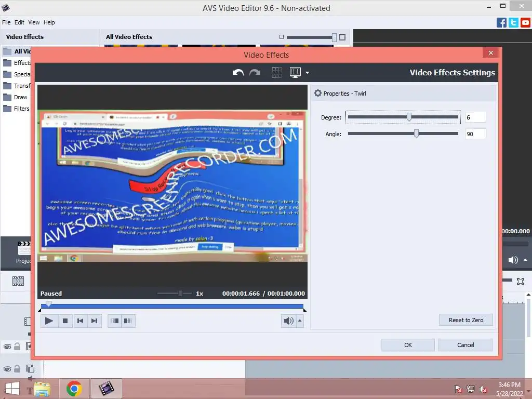Open the View menu
Image resolution: width=532 pixels, height=399 pixels.
pyautogui.click(x=34, y=22)
